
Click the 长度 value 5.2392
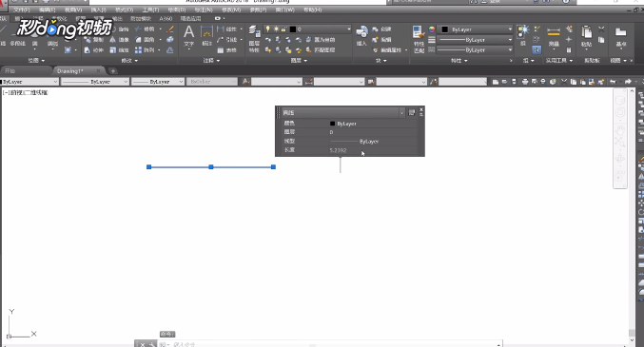[x=338, y=150]
